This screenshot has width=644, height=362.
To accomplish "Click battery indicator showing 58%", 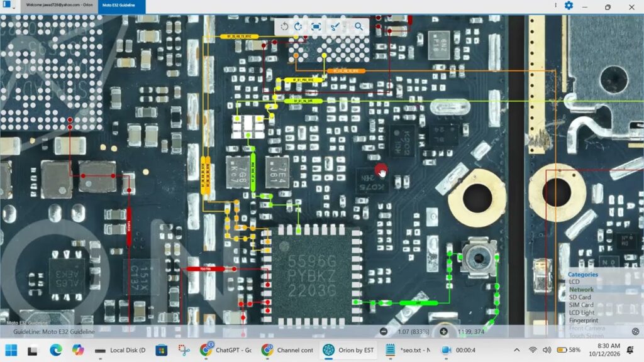I will tap(569, 350).
